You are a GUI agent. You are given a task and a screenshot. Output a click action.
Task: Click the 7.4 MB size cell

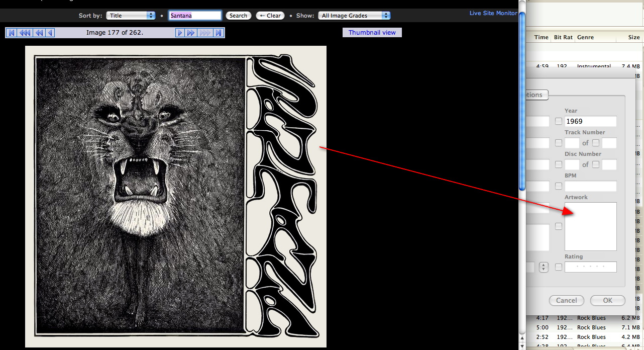point(630,66)
